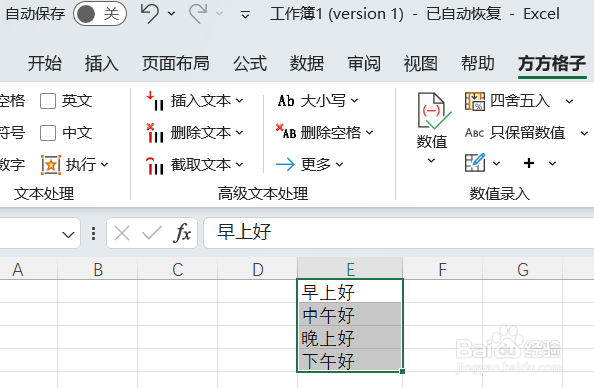
Task: Open the 审阅 tab
Action: (x=364, y=63)
